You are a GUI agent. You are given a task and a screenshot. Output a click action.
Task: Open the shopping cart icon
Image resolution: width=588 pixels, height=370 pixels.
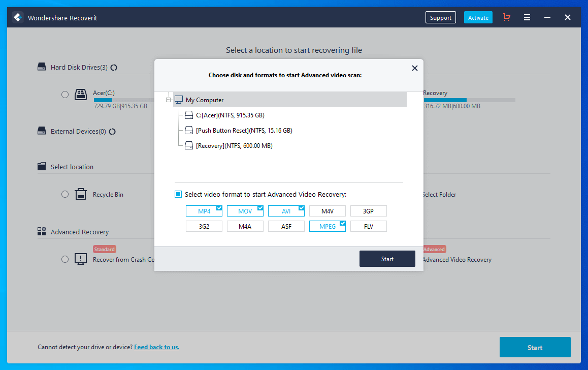coord(507,17)
